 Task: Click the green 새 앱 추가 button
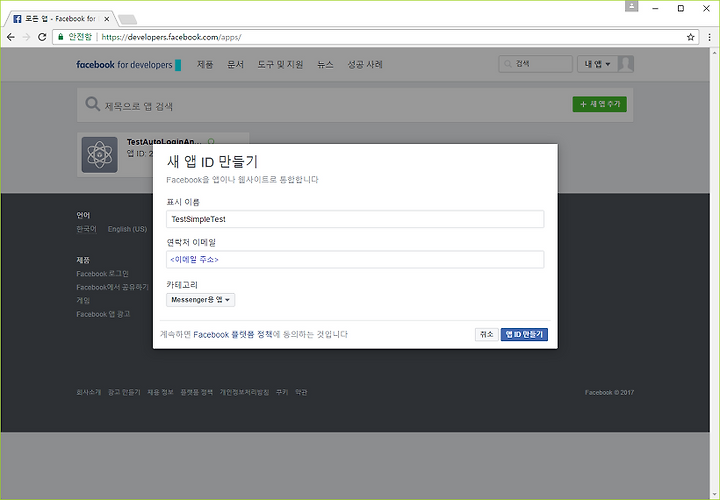coord(599,104)
